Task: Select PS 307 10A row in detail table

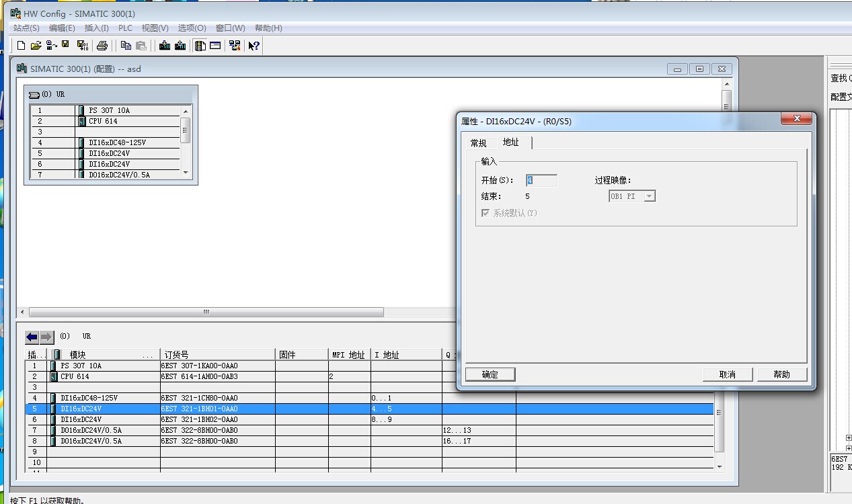Action: coord(370,366)
